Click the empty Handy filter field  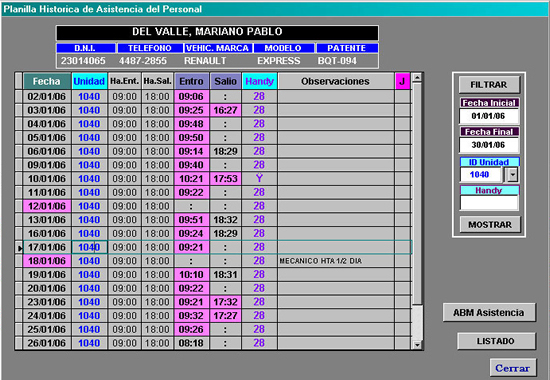click(489, 203)
